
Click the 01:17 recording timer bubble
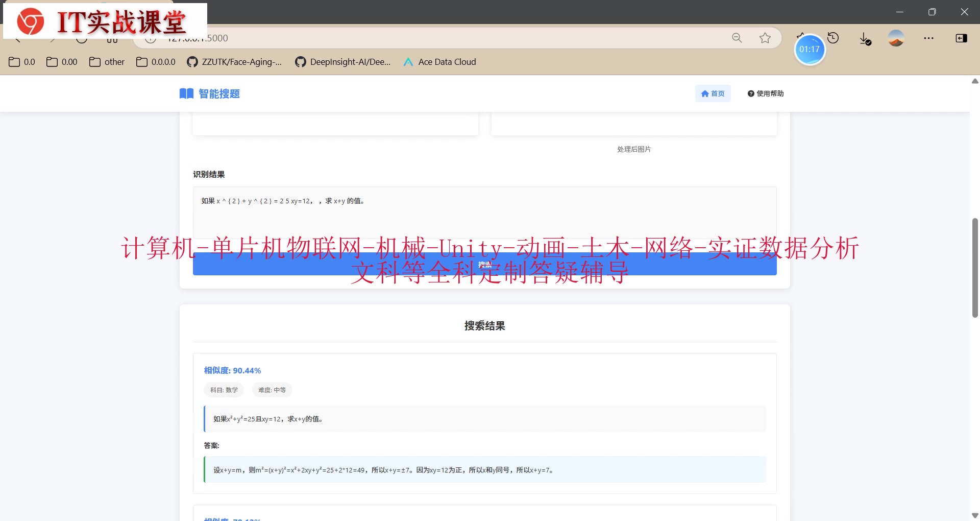pyautogui.click(x=810, y=50)
